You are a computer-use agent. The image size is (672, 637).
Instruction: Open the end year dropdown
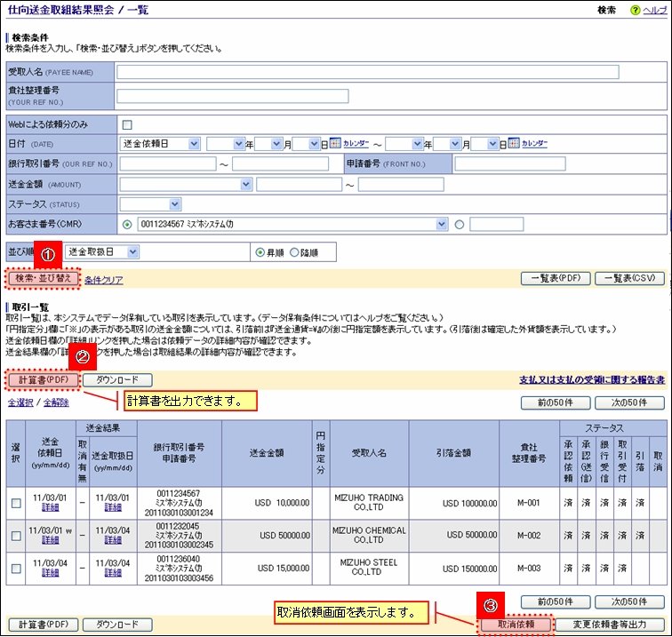click(404, 144)
